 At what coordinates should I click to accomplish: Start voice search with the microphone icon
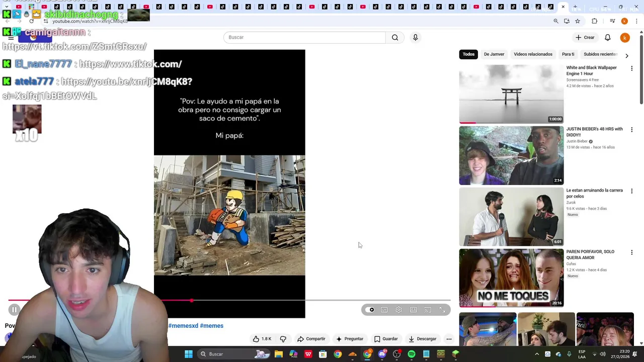[x=415, y=37]
